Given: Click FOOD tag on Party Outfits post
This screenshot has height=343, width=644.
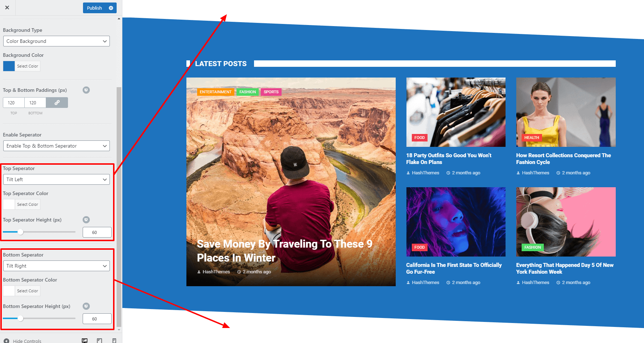Looking at the screenshot, I should (419, 138).
